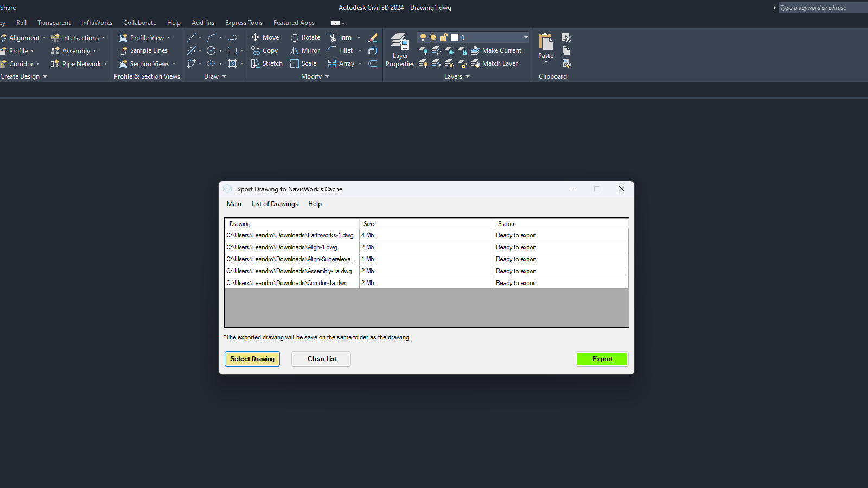
Task: Turn all layers on icon
Action: [423, 63]
